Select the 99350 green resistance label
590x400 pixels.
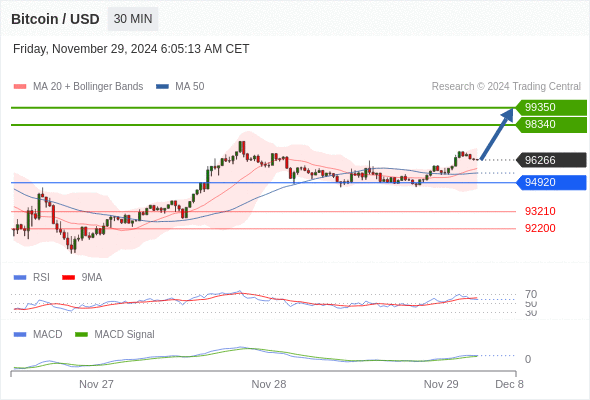(x=551, y=107)
